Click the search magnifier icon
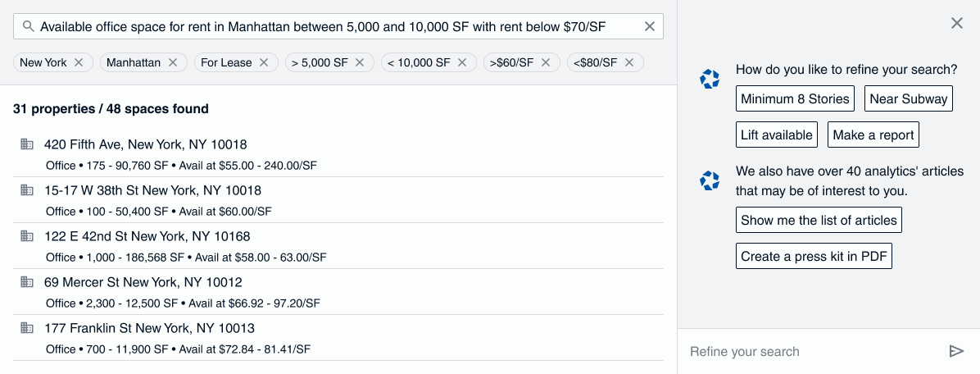980x374 pixels. pos(28,27)
